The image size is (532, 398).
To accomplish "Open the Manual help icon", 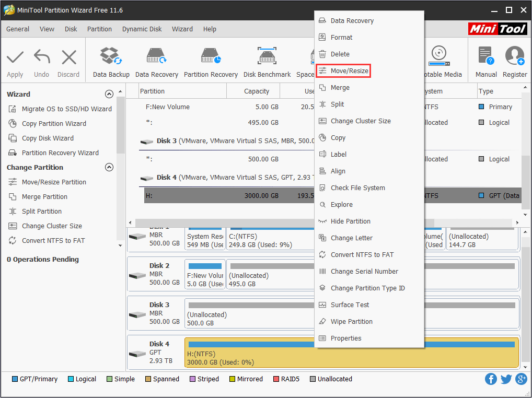I will pos(486,55).
